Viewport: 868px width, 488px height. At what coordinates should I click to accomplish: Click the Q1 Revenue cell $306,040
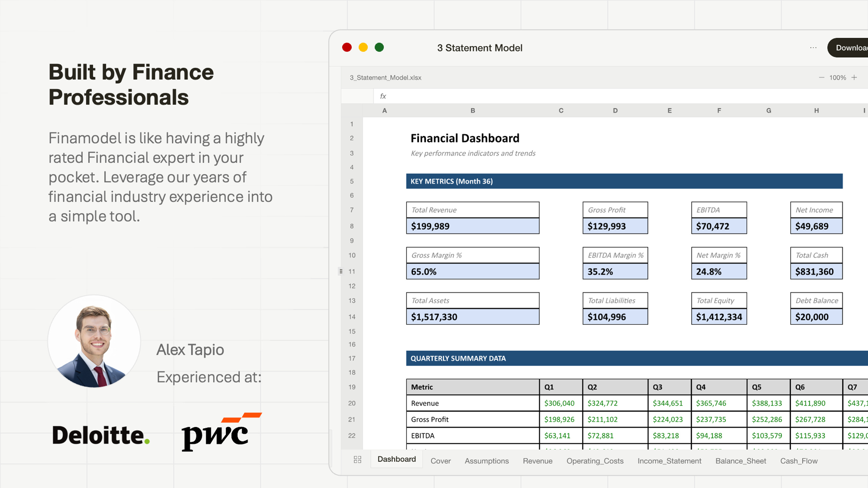561,403
